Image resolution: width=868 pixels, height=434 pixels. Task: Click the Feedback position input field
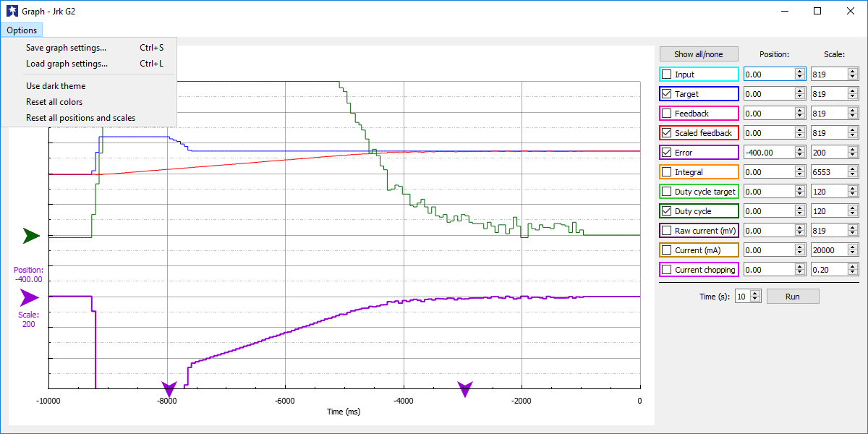click(x=768, y=114)
